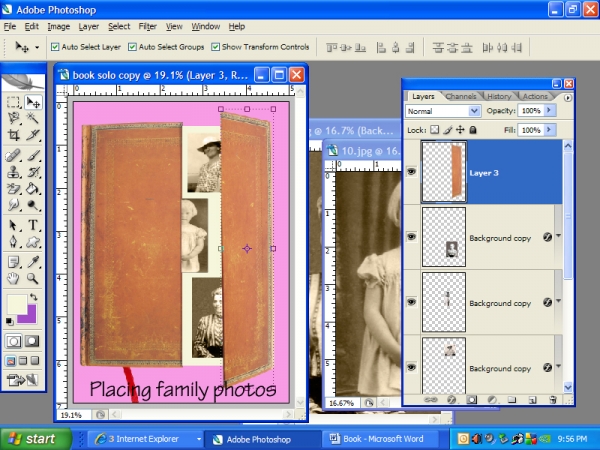Select the Eyedropper tool
The width and height of the screenshot is (600, 450).
pos(33,262)
